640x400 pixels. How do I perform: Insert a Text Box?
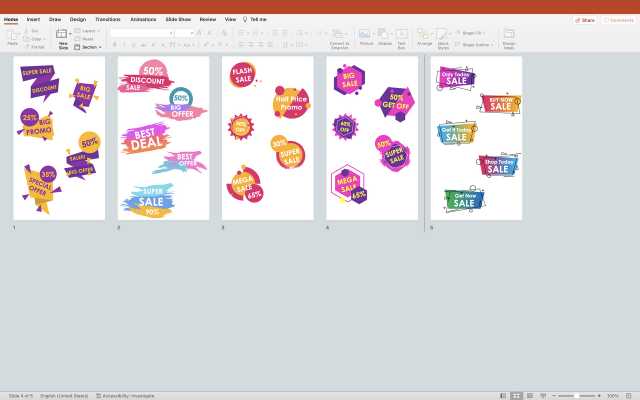click(x=402, y=36)
